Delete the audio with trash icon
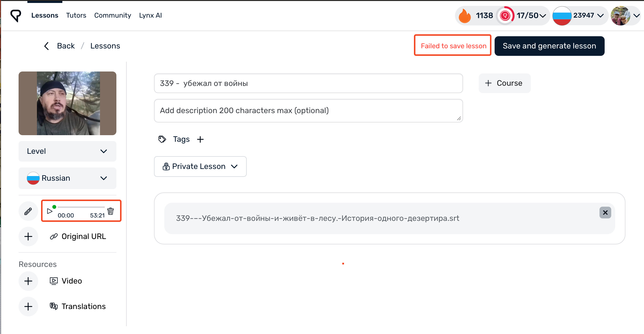The image size is (644, 334). coord(111,211)
